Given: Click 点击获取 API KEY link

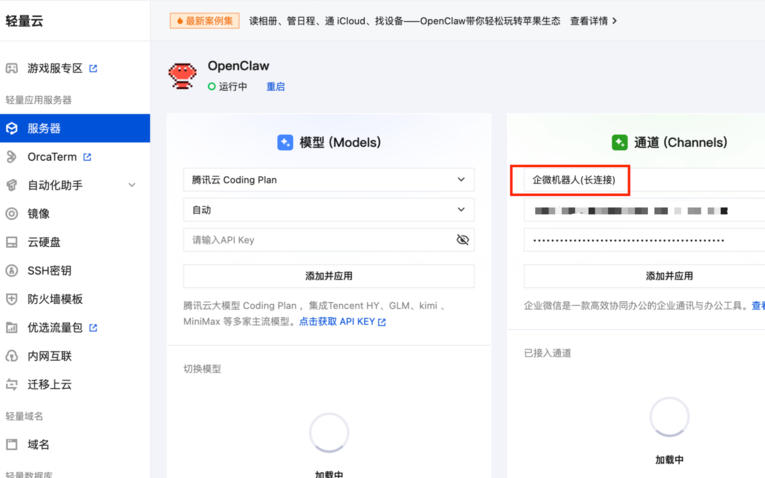Looking at the screenshot, I should [x=342, y=322].
